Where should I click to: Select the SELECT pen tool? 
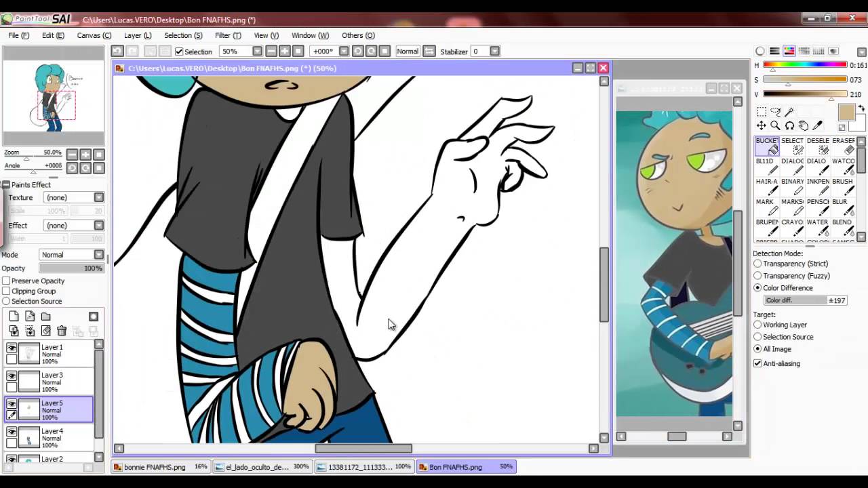tap(792, 146)
